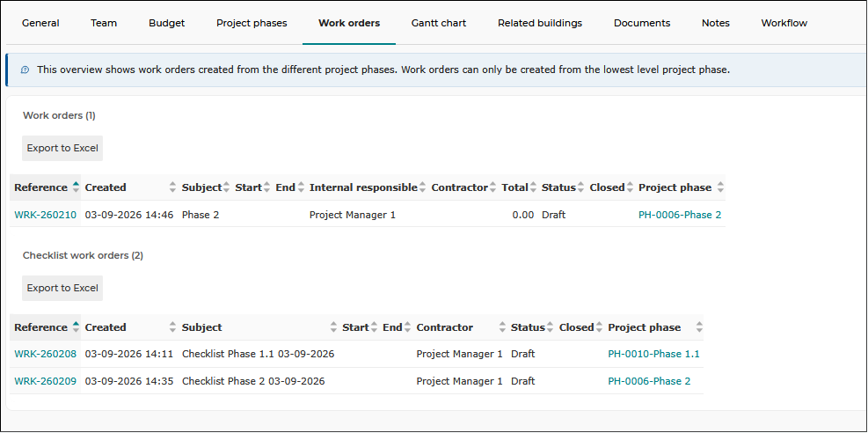Image resolution: width=868 pixels, height=433 pixels.
Task: Sort checklist table by Reference arrow
Action: [x=76, y=327]
